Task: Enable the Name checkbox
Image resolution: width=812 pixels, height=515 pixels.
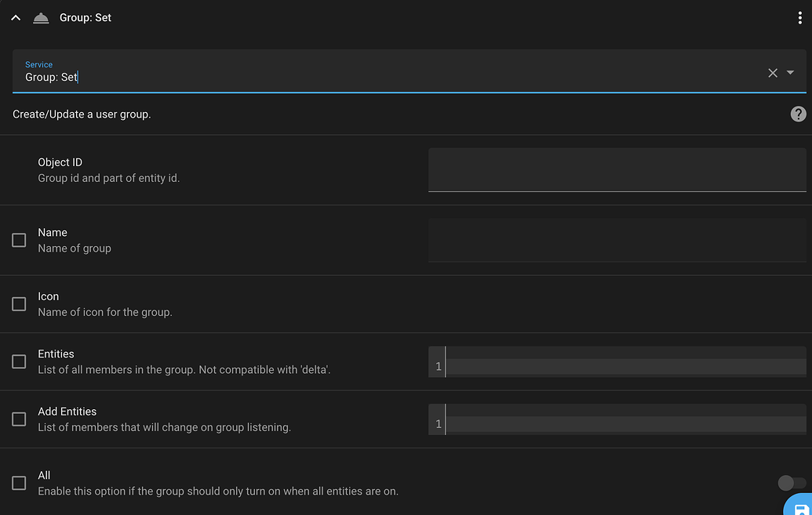Action: click(19, 240)
